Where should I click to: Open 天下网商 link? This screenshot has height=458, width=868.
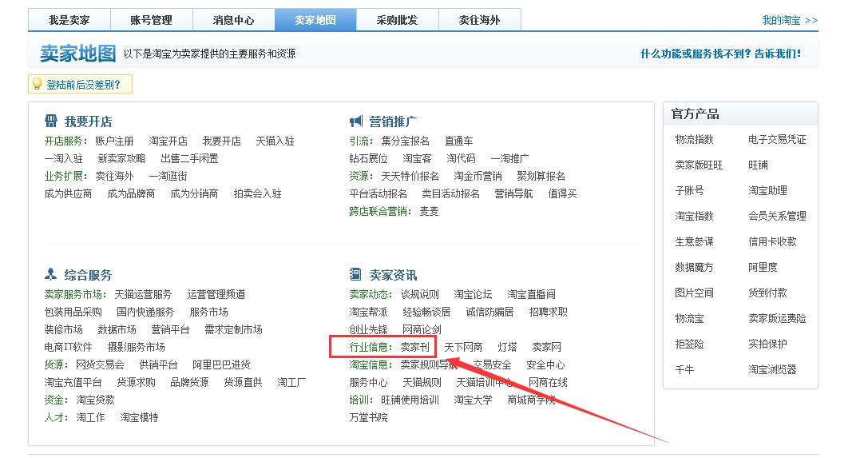[x=463, y=347]
